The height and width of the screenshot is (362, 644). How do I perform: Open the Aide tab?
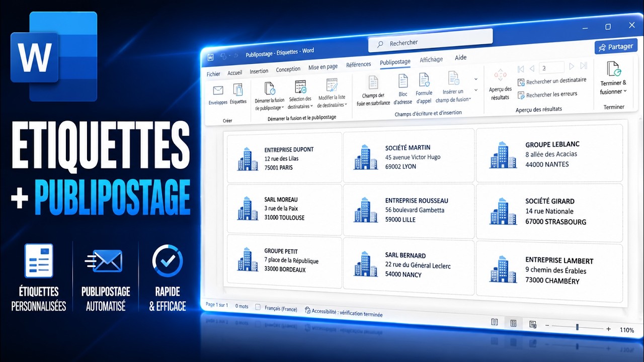click(x=461, y=58)
